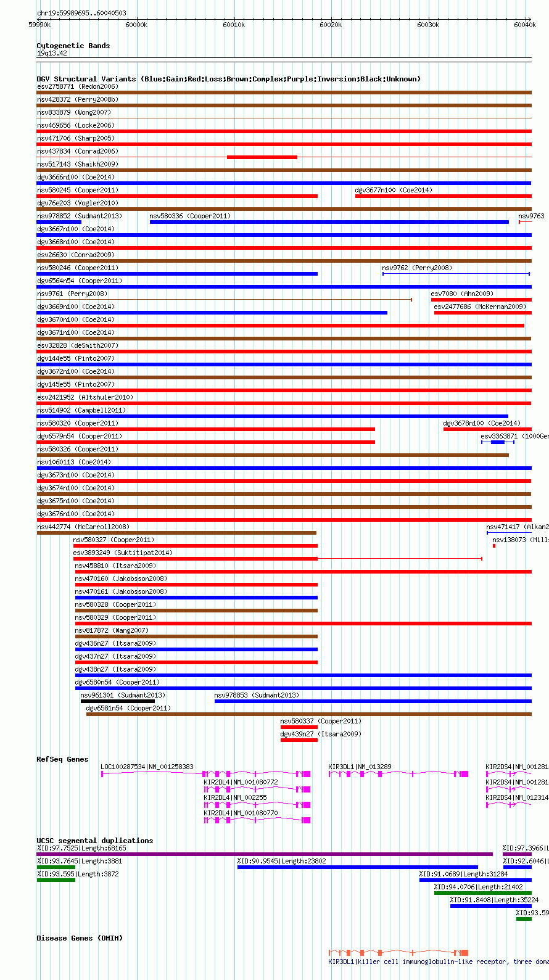Open nsv517143 (Shaikh2009) variant details

78,164
